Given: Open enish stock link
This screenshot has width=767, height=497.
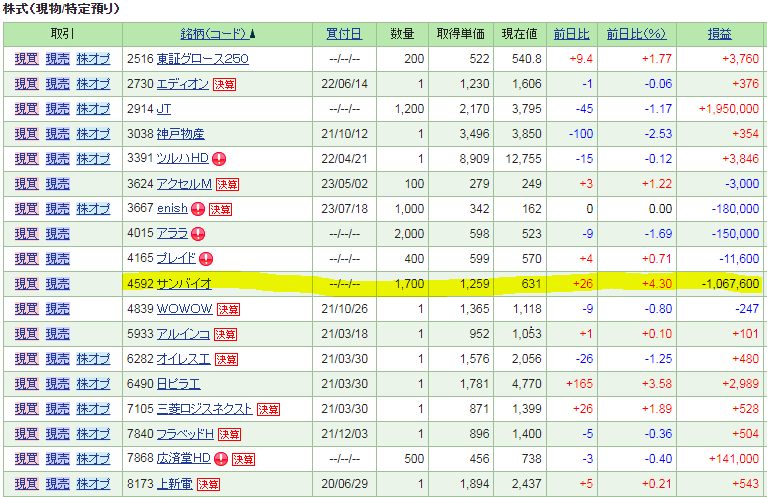Looking at the screenshot, I should (172, 208).
